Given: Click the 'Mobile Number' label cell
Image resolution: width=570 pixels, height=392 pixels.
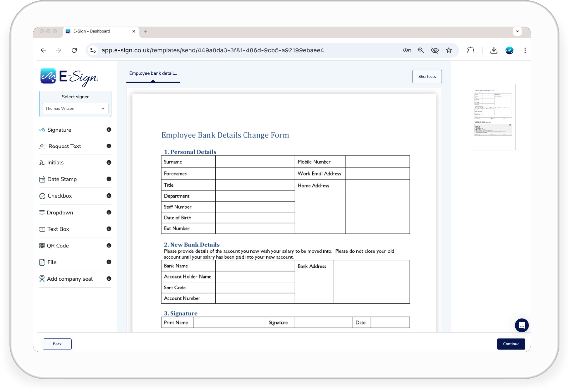Looking at the screenshot, I should point(320,162).
